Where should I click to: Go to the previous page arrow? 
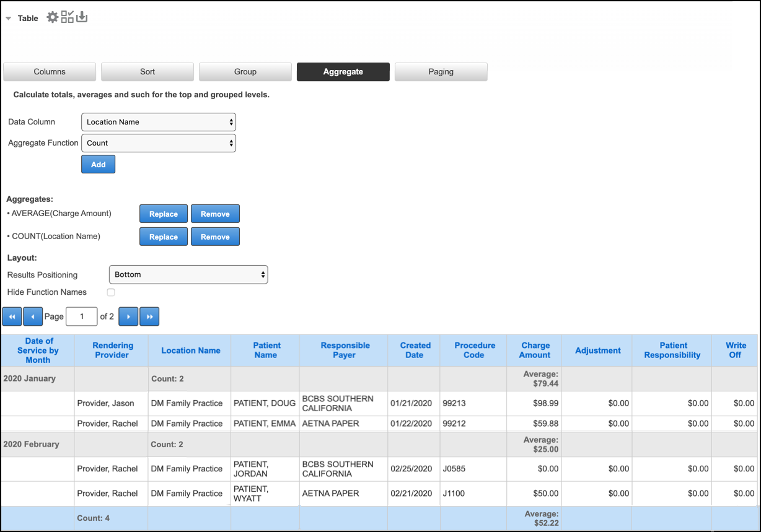(33, 316)
